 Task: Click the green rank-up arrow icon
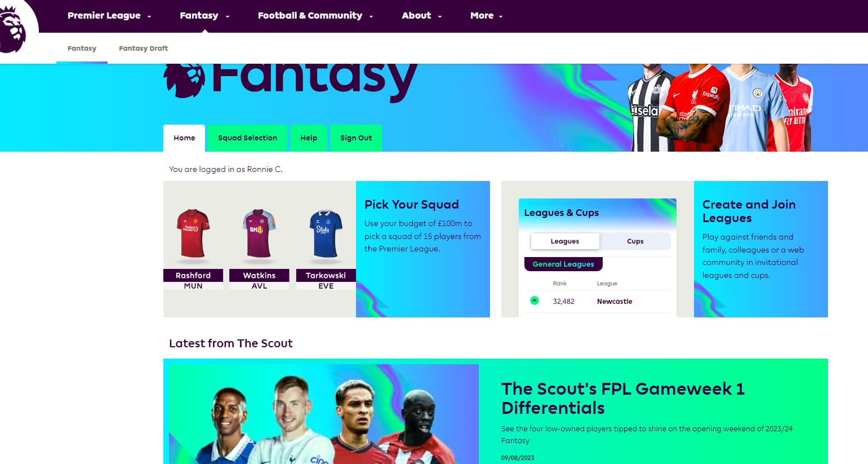point(535,301)
